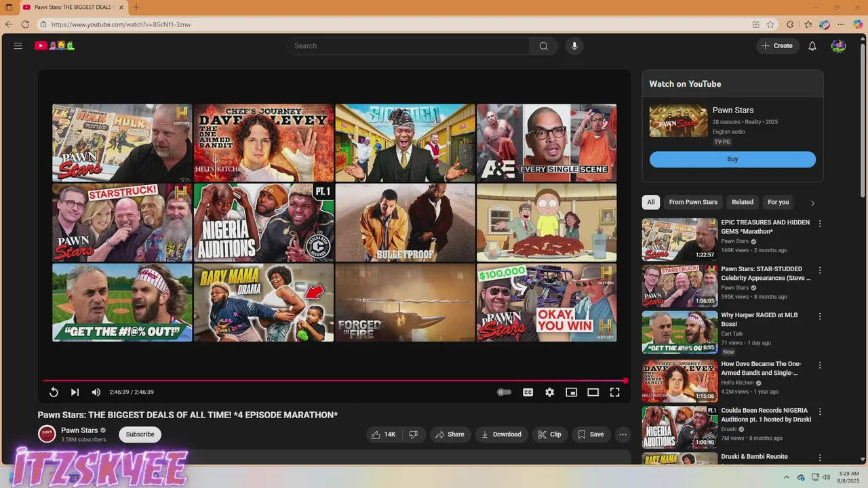868x488 pixels.
Task: Click video progress bar end marker
Action: click(x=625, y=381)
